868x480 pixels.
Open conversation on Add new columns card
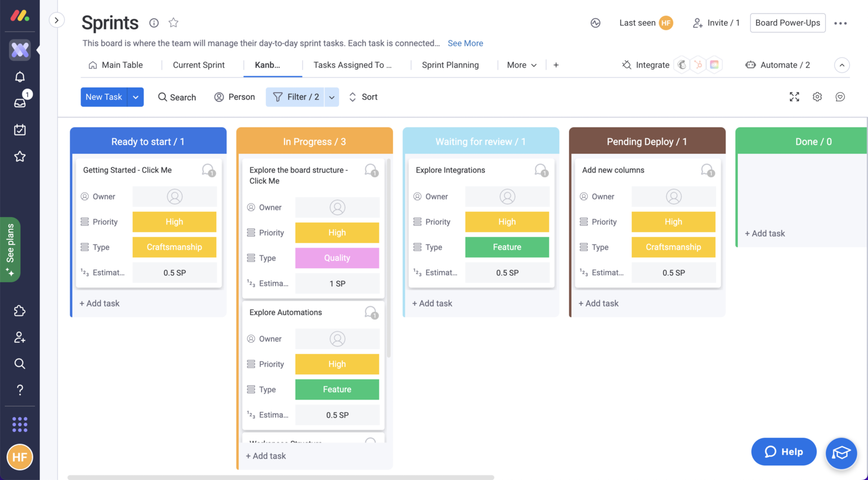[707, 170]
